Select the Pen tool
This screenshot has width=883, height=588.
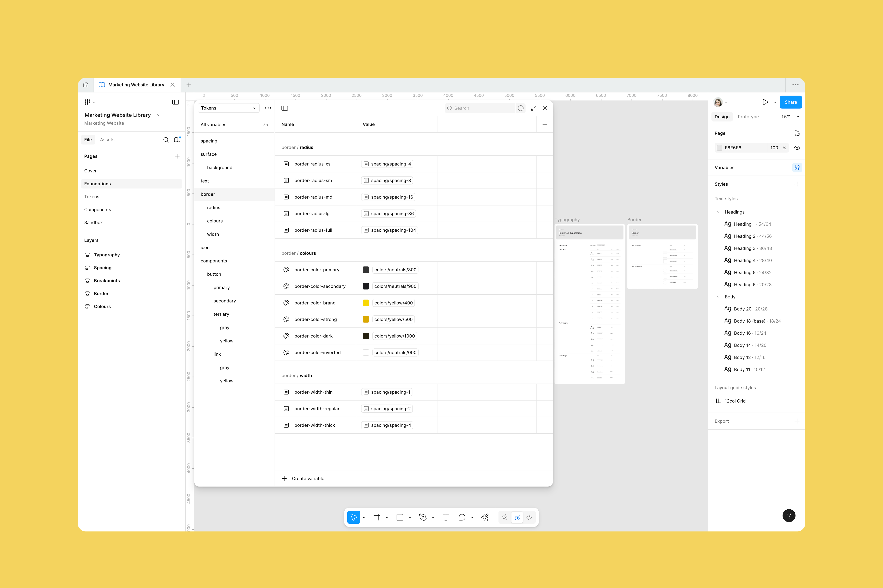pos(423,517)
